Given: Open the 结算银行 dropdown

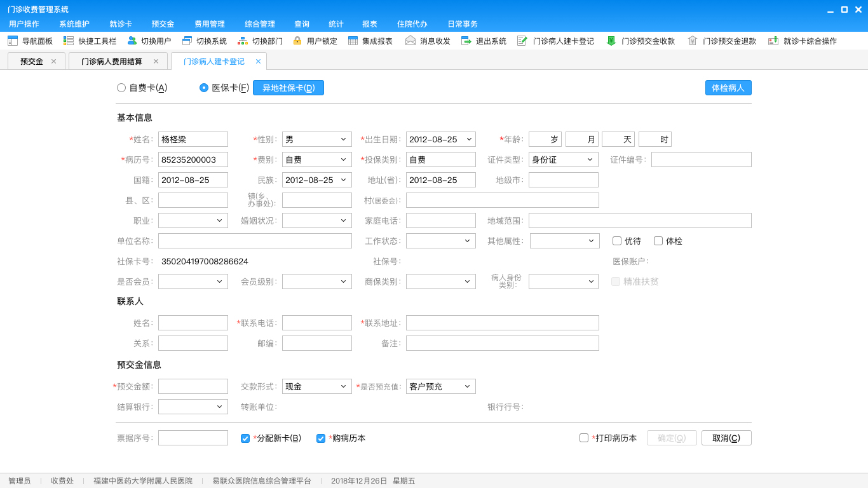Looking at the screenshot, I should click(x=193, y=407).
